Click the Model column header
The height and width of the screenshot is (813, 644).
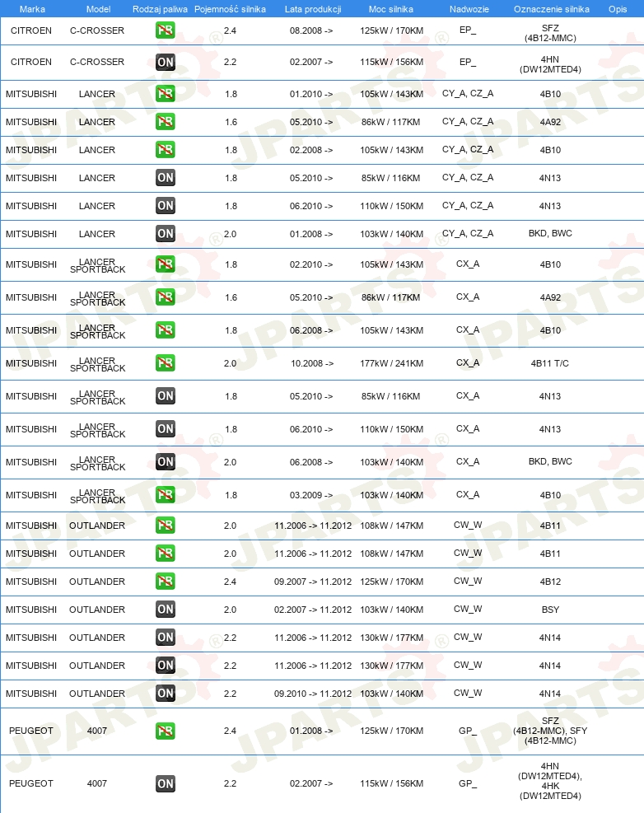[98, 9]
